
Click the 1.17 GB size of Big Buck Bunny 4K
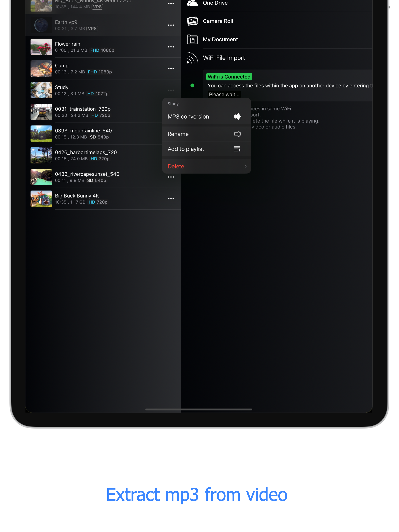click(78, 202)
